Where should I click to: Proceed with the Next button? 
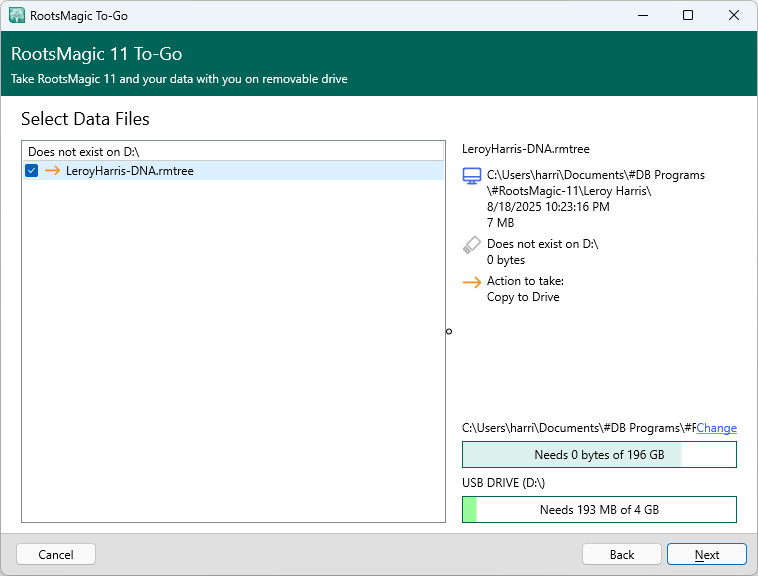click(x=707, y=554)
